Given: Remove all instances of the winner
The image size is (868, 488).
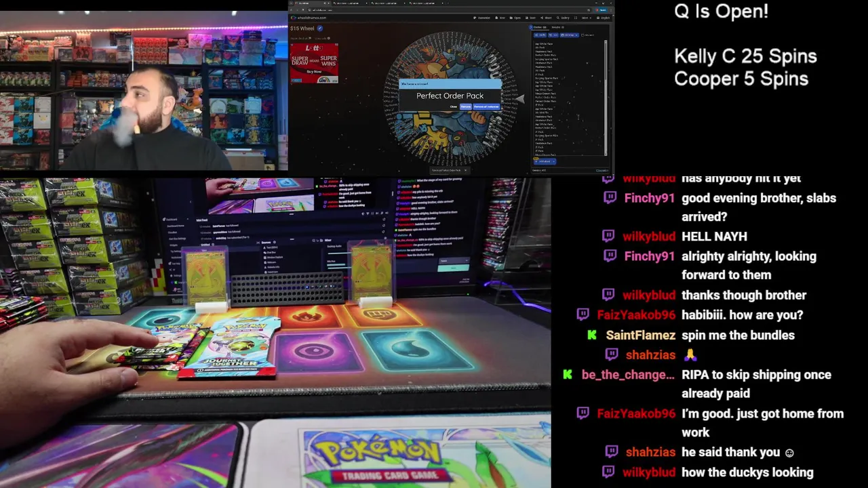Looking at the screenshot, I should click(486, 106).
